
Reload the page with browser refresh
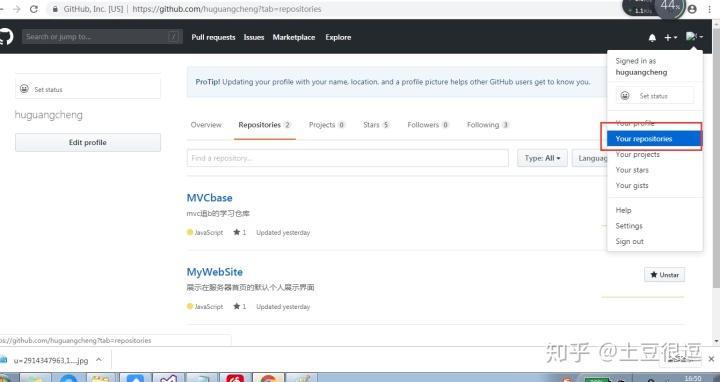click(34, 9)
